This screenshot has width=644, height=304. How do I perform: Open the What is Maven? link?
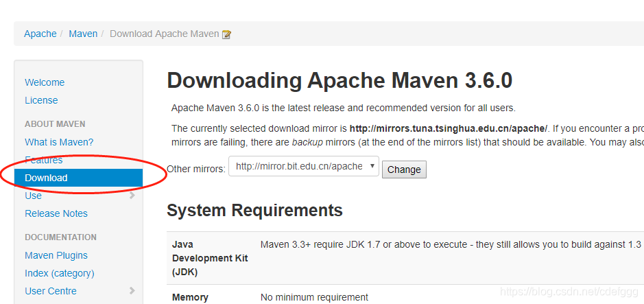59,142
